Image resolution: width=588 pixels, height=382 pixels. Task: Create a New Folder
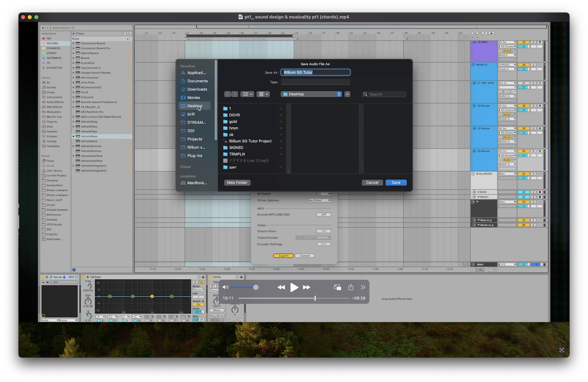point(237,182)
